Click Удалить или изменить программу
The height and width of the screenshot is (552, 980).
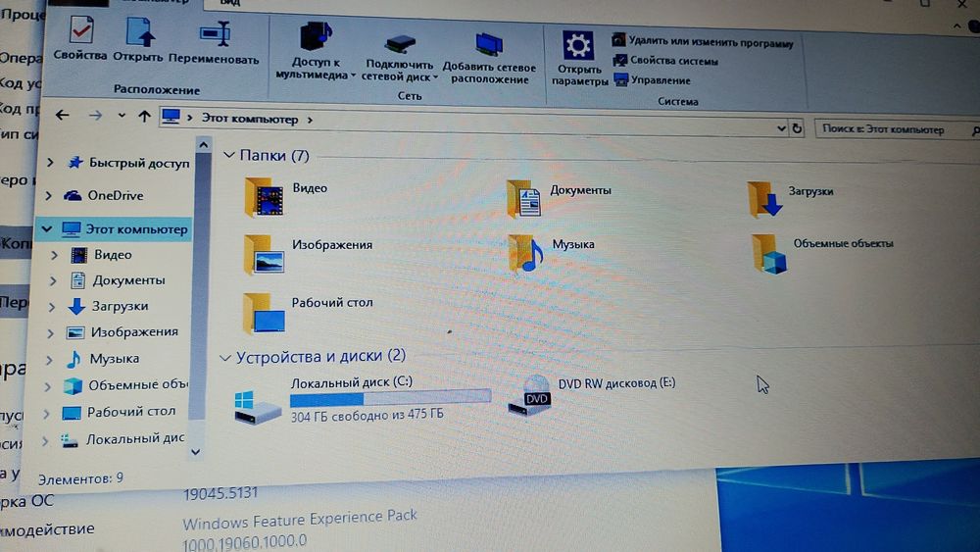[703, 42]
